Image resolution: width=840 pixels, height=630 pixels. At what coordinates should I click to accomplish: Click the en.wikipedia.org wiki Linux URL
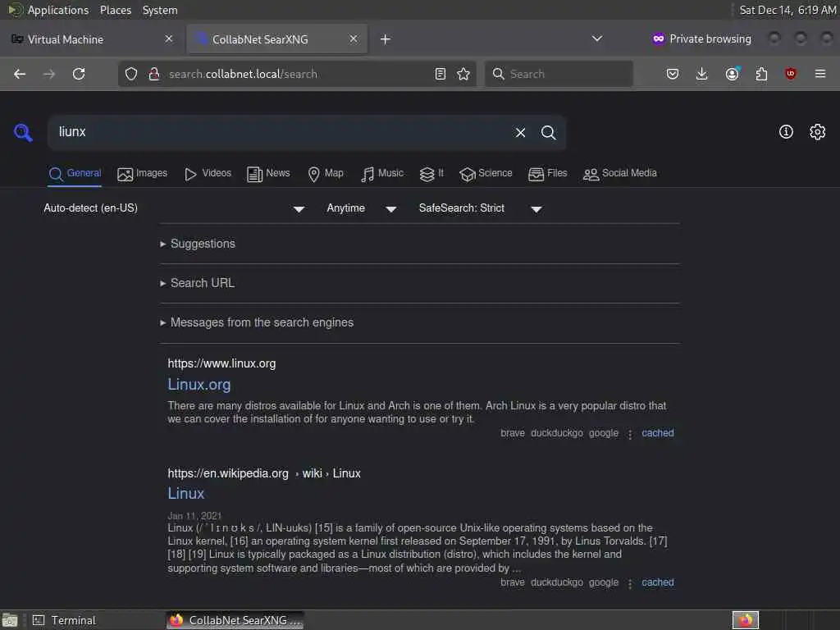[x=263, y=473]
